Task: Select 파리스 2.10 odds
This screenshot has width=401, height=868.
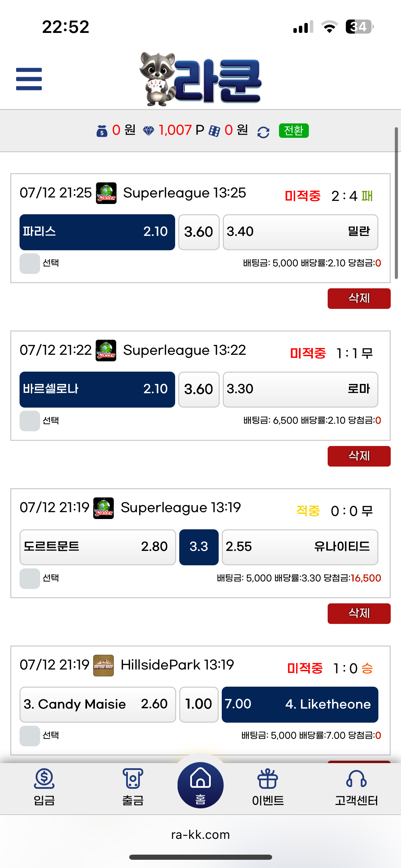Action: [97, 232]
